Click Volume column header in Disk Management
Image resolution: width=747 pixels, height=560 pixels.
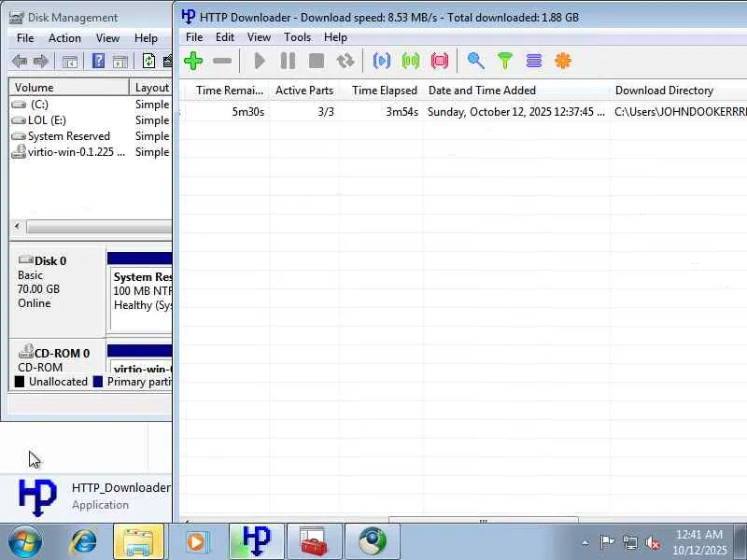(x=69, y=87)
